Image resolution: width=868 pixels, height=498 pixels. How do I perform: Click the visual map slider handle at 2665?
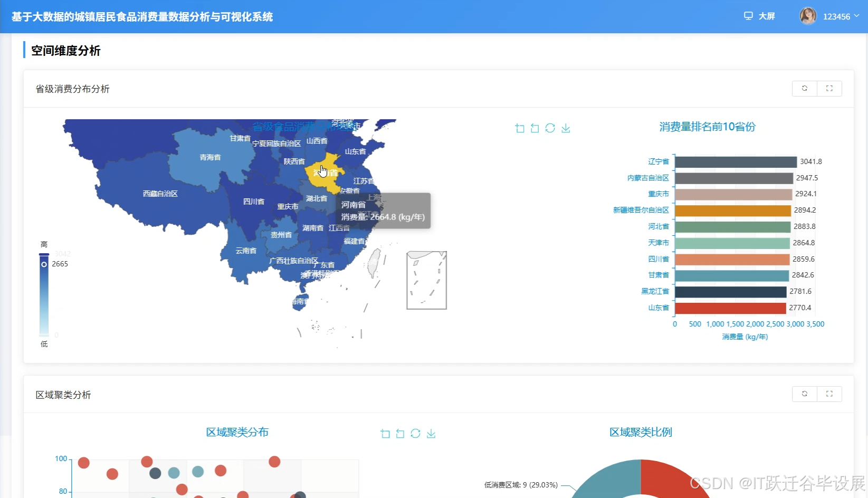point(44,264)
